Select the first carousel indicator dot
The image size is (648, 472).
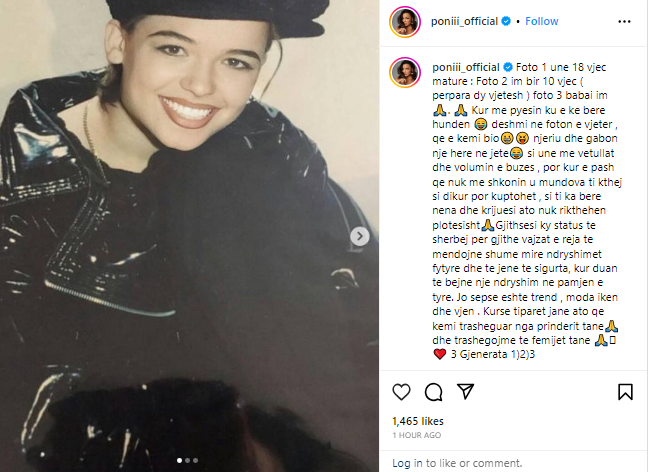[179, 460]
